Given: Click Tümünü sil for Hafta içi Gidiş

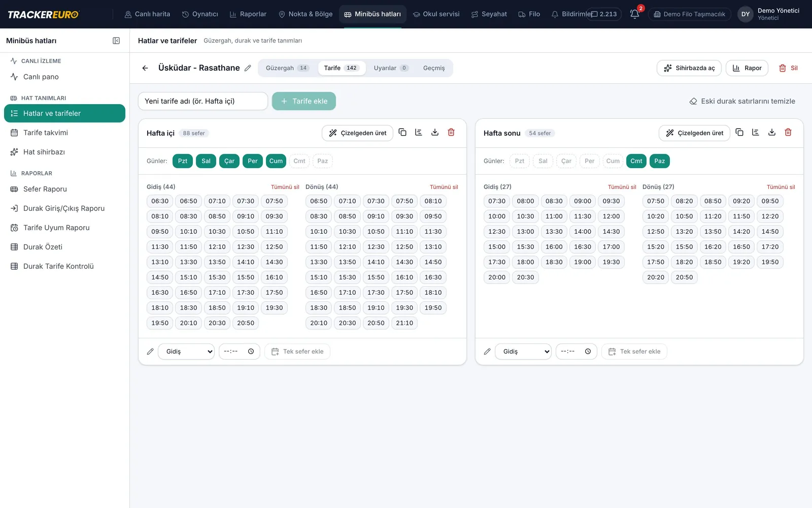Looking at the screenshot, I should [x=285, y=187].
